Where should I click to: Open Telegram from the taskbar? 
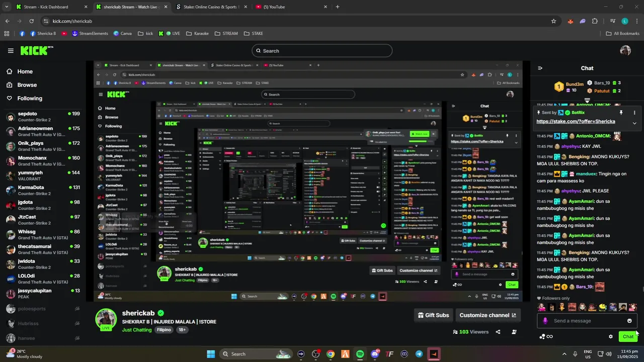[x=419, y=354]
